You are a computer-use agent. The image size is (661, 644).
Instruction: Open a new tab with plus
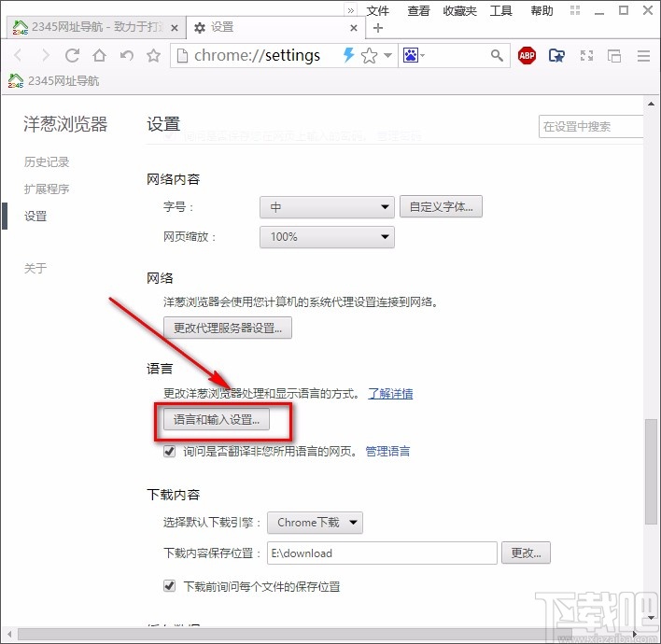[378, 28]
